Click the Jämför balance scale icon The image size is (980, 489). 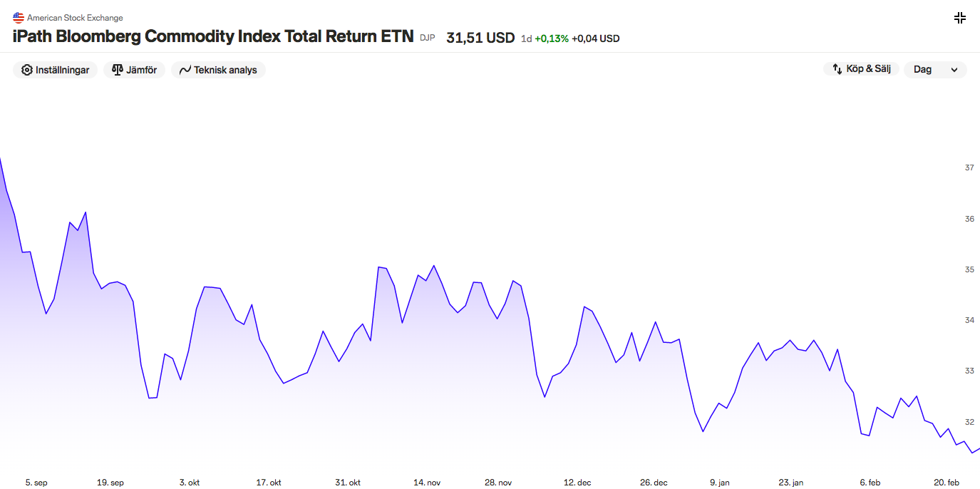point(118,70)
